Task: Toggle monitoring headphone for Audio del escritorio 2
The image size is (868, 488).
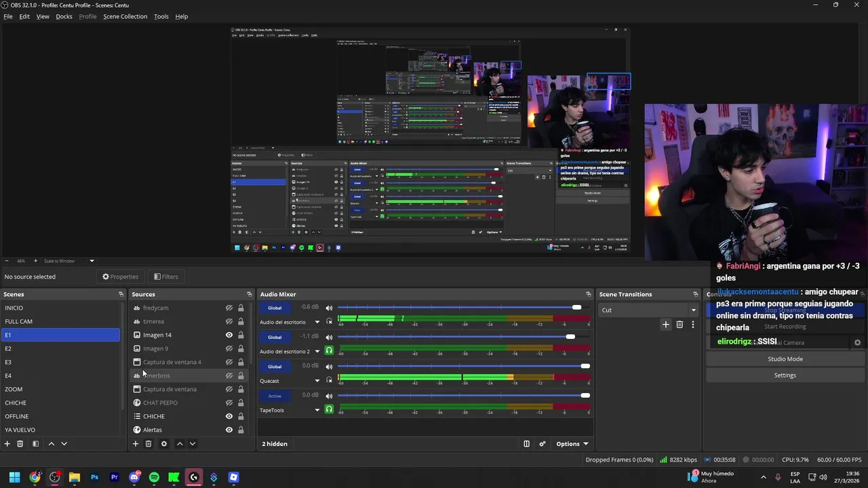Action: click(x=329, y=350)
